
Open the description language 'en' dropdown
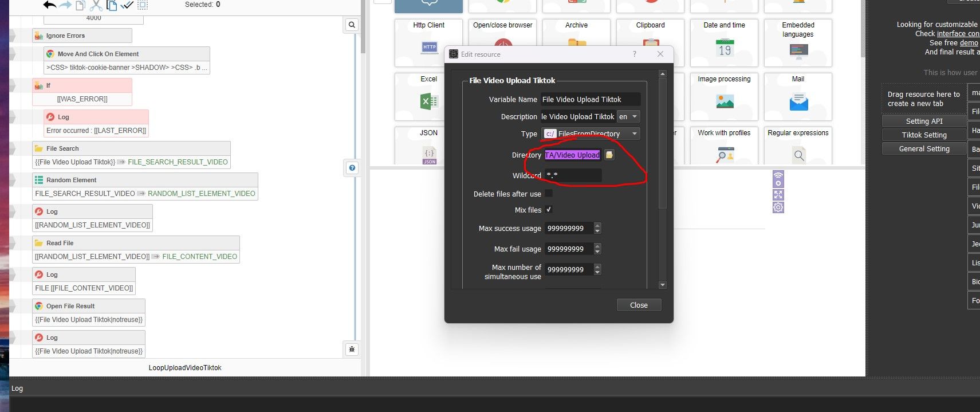(x=628, y=116)
